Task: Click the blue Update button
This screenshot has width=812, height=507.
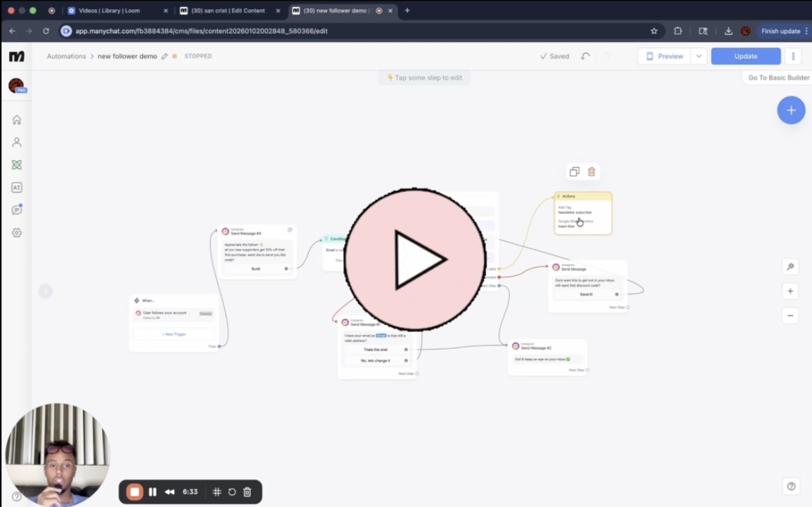Action: (745, 56)
